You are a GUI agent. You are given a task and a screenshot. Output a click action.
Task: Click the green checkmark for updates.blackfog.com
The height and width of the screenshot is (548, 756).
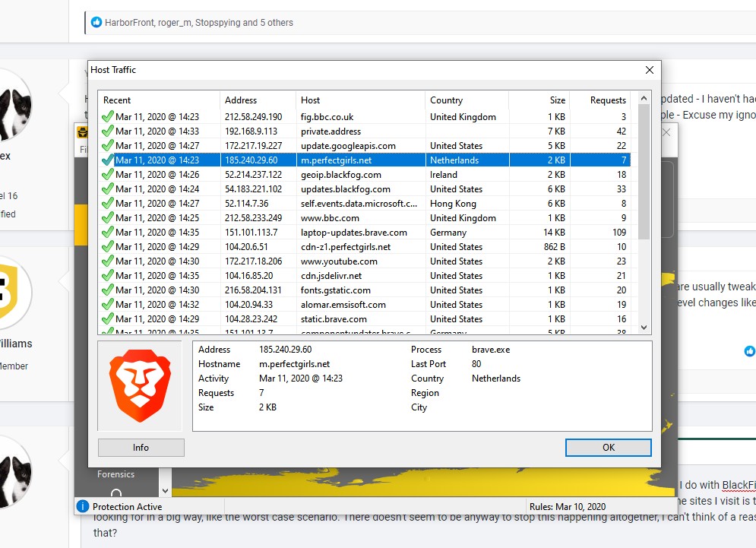(x=108, y=189)
